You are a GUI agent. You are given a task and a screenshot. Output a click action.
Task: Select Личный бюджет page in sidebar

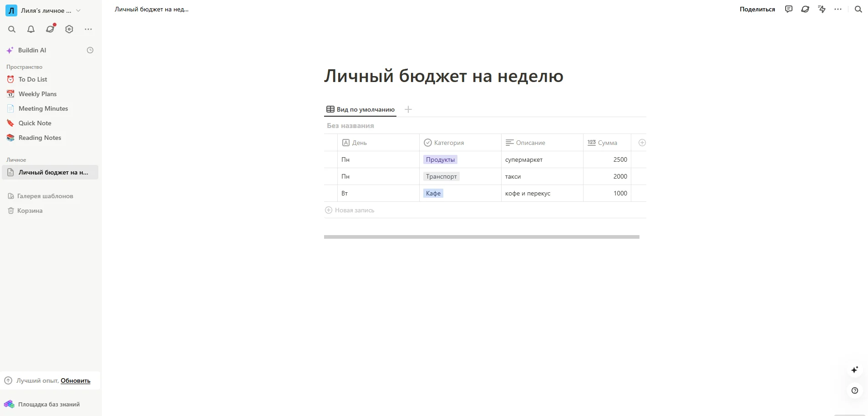tap(50, 172)
